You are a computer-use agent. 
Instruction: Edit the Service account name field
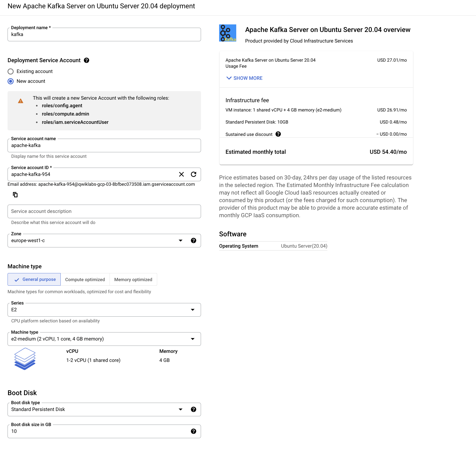pos(104,145)
